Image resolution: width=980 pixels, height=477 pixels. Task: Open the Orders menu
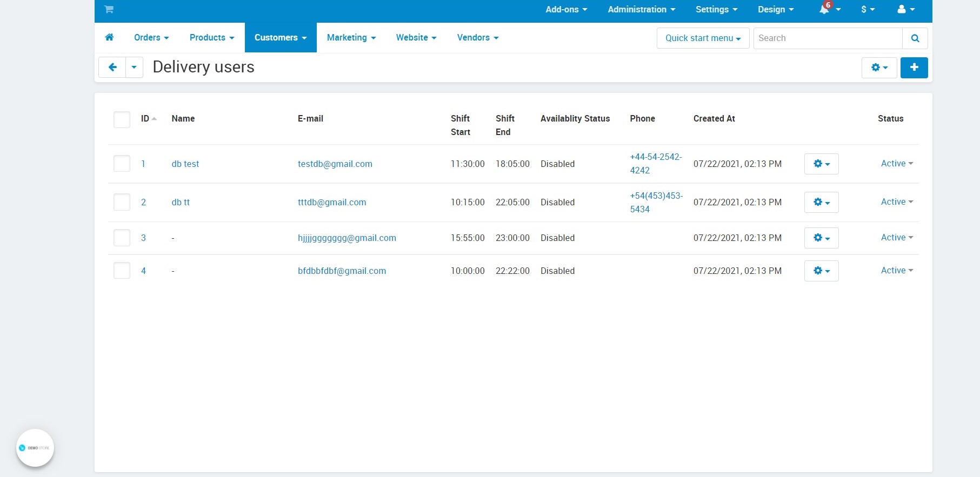[x=151, y=37]
